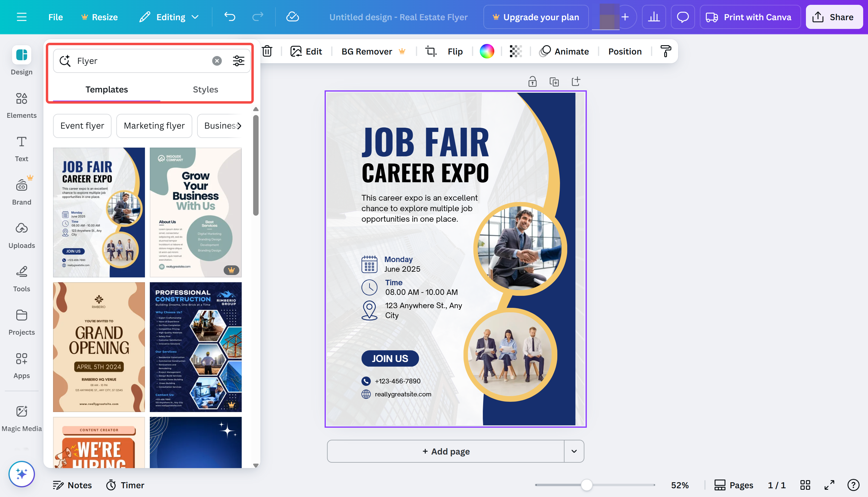Duplicate the flyer with the copy icon
This screenshot has height=497, width=868.
pyautogui.click(x=554, y=81)
